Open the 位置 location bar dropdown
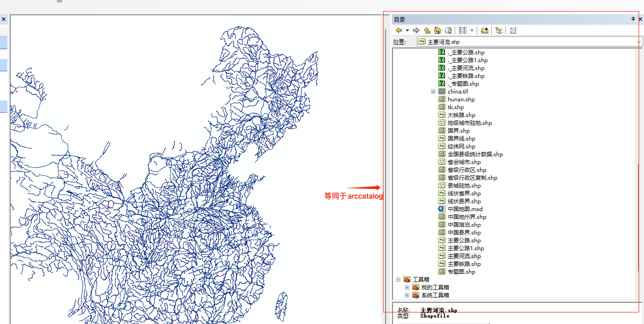Image resolution: width=644 pixels, height=324 pixels. (x=639, y=41)
